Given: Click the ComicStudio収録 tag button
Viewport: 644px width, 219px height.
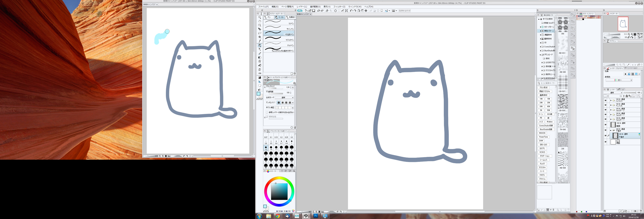Looking at the screenshot, I should tap(546, 125).
